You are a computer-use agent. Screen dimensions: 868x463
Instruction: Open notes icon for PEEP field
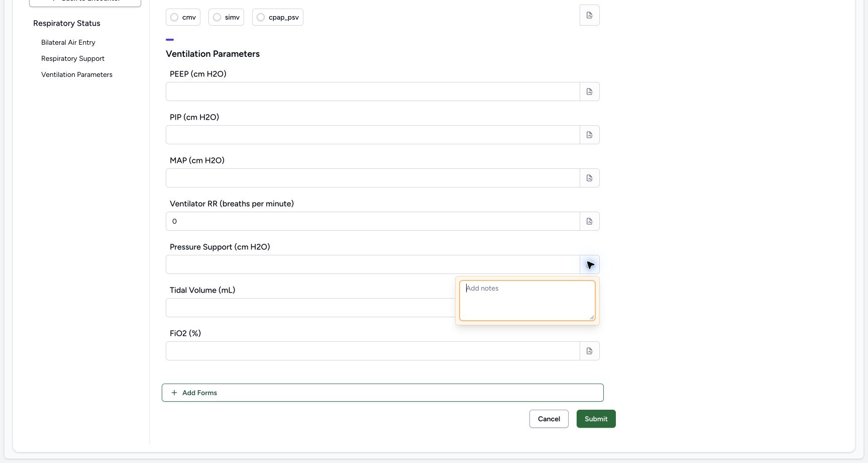(x=590, y=91)
